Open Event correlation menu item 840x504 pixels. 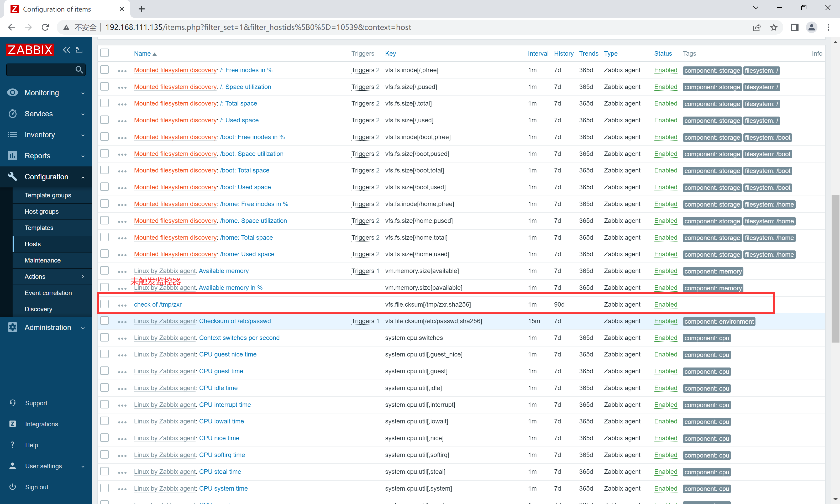(x=48, y=293)
